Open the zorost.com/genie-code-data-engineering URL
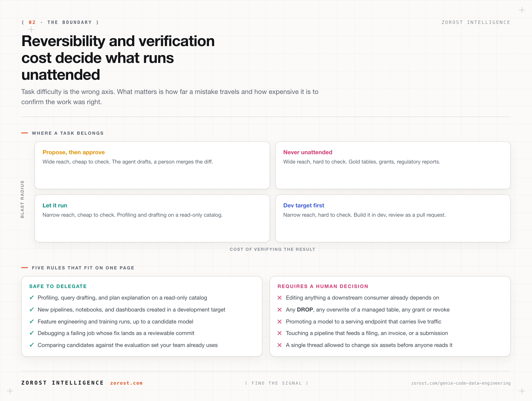Screen dimensions: 532x401 pyautogui.click(x=461, y=383)
